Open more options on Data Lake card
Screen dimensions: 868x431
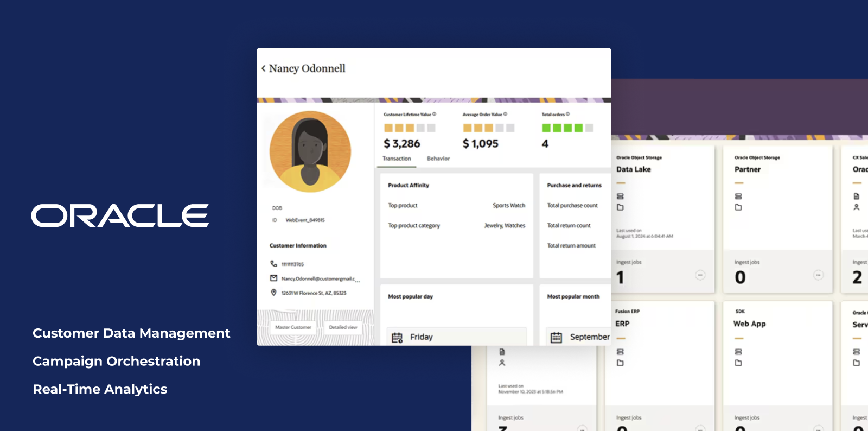(x=700, y=275)
